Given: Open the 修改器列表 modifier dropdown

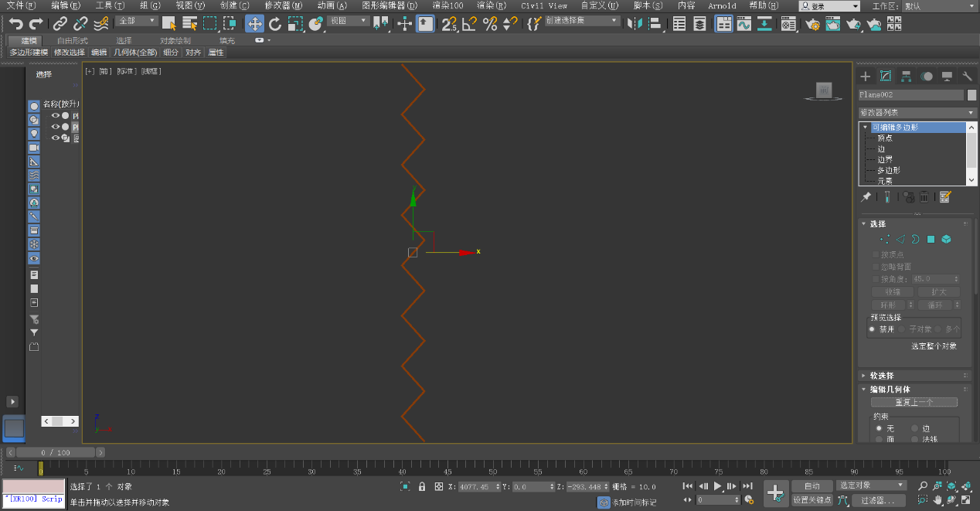Looking at the screenshot, I should pos(917,113).
